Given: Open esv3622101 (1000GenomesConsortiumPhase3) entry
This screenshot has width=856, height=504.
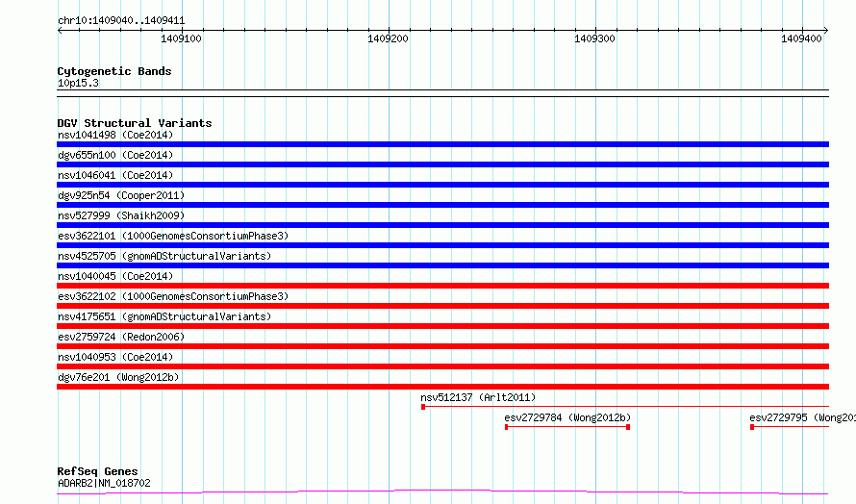Looking at the screenshot, I should click(x=173, y=236).
